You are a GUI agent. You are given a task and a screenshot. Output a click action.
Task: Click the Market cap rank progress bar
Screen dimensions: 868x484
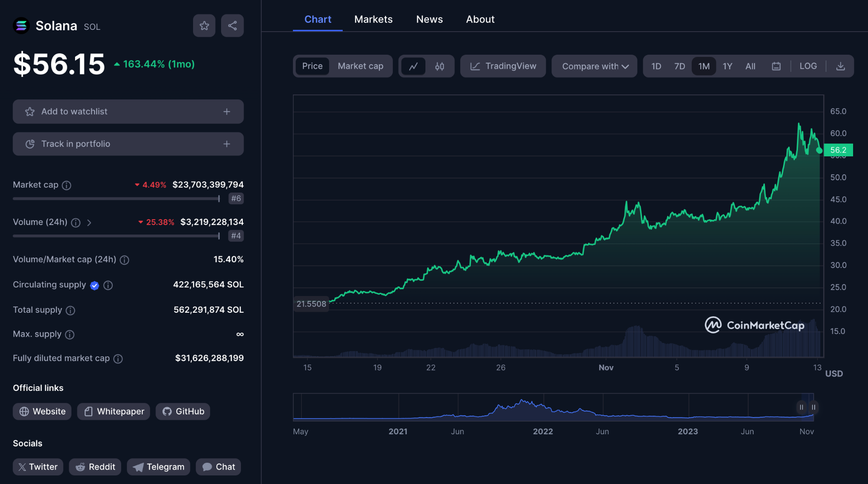coord(116,198)
